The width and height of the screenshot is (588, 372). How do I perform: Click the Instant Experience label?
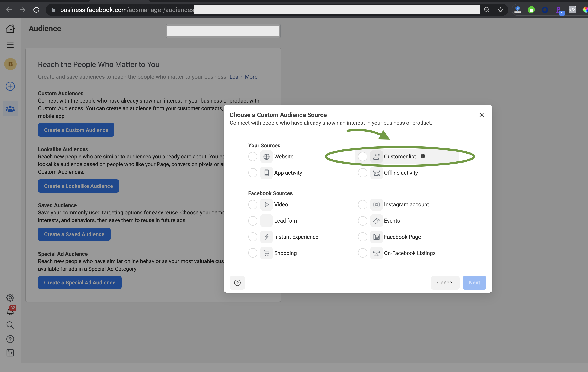296,237
